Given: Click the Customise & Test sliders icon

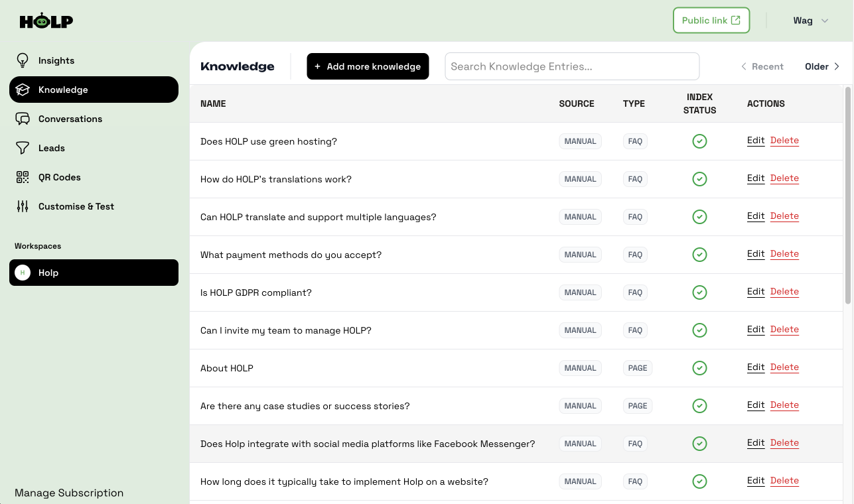Looking at the screenshot, I should 23,206.
